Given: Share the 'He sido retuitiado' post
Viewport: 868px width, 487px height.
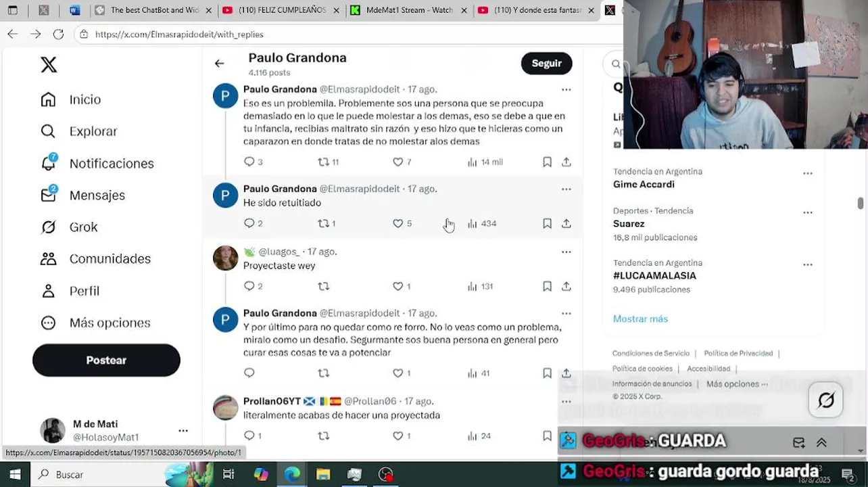Looking at the screenshot, I should pos(566,223).
